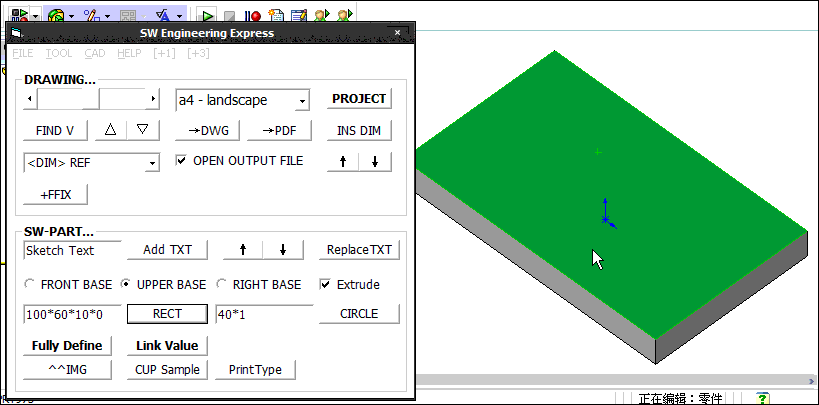Screen dimensions: 819x405
Task: Click the Sketch Text input field
Action: pyautogui.click(x=73, y=250)
